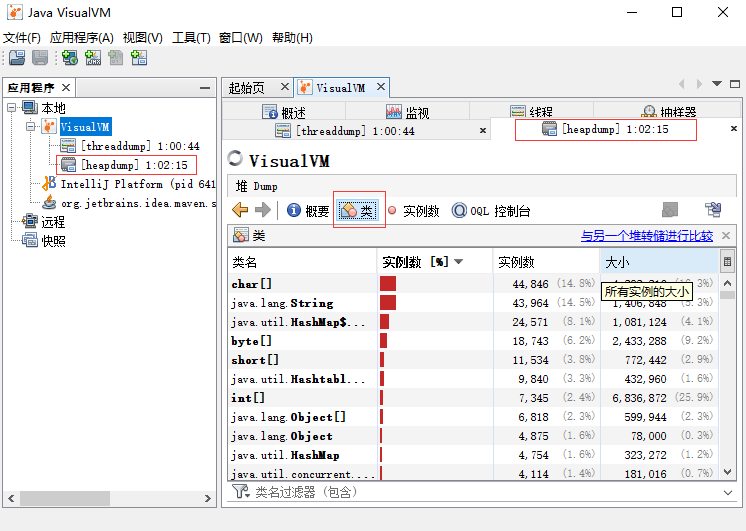Close the [threaddump] 1:00:44 subtab

click(482, 130)
